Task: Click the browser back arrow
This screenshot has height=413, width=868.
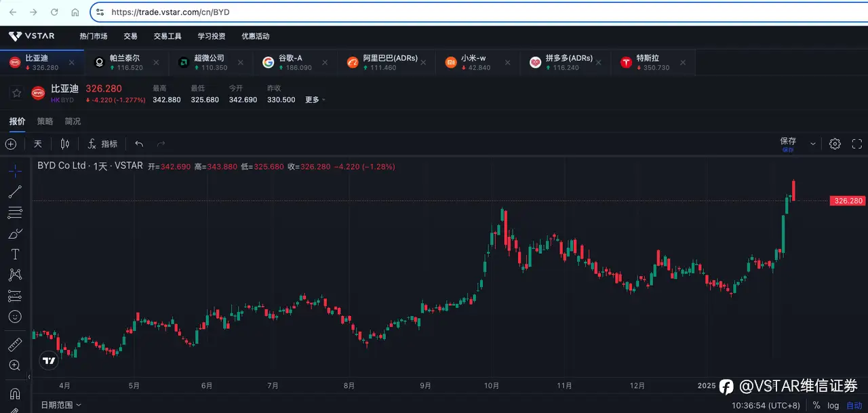Action: (x=13, y=12)
